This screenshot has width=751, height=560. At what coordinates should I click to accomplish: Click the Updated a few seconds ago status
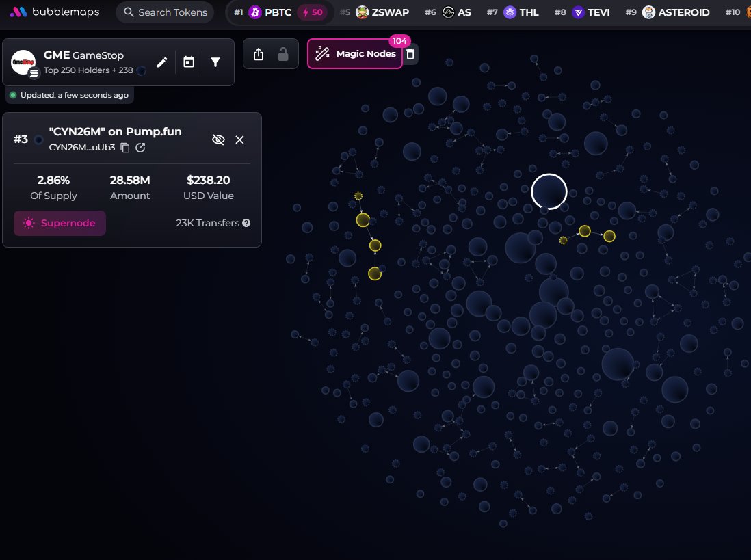pos(70,95)
